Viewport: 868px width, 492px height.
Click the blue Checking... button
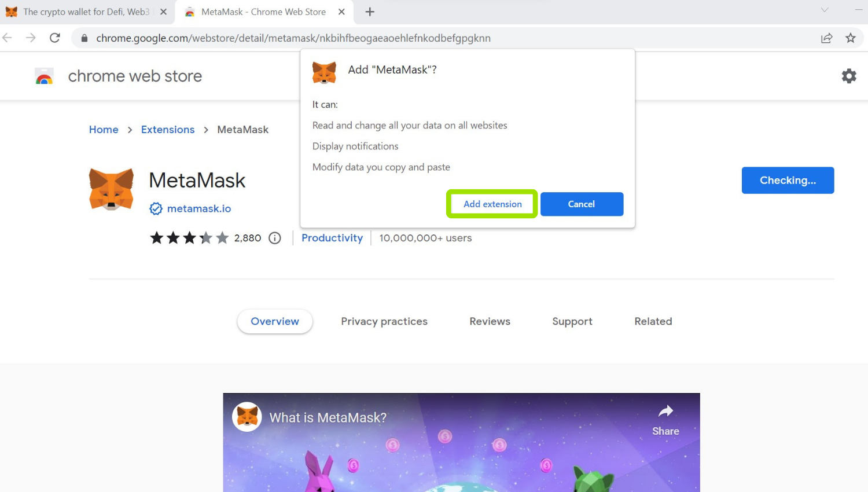(x=788, y=181)
